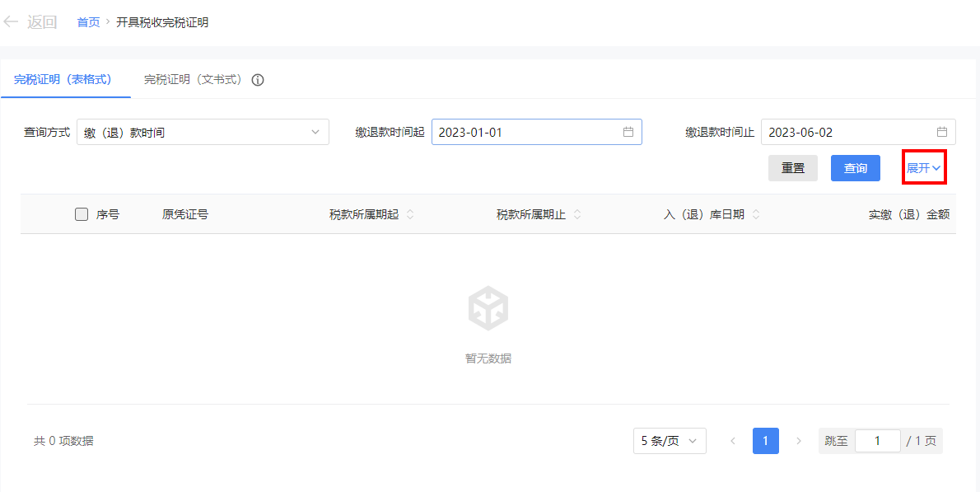Go to next page arrow
This screenshot has height=492, width=980.
pos(798,441)
